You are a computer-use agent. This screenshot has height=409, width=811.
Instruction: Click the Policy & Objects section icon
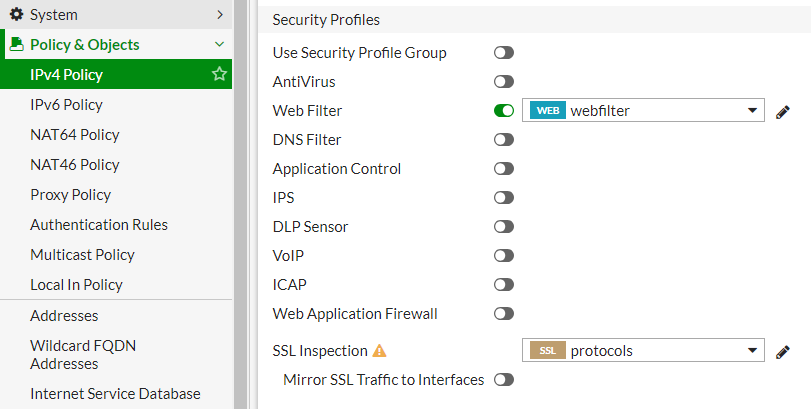click(x=17, y=44)
